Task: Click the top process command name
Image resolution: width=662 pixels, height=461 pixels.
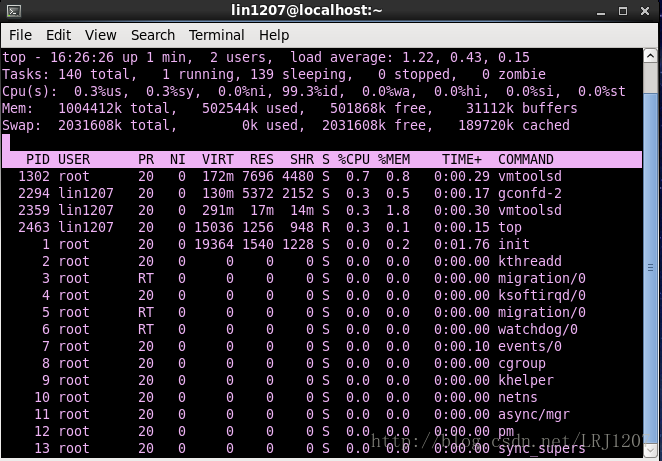Action: click(x=510, y=228)
